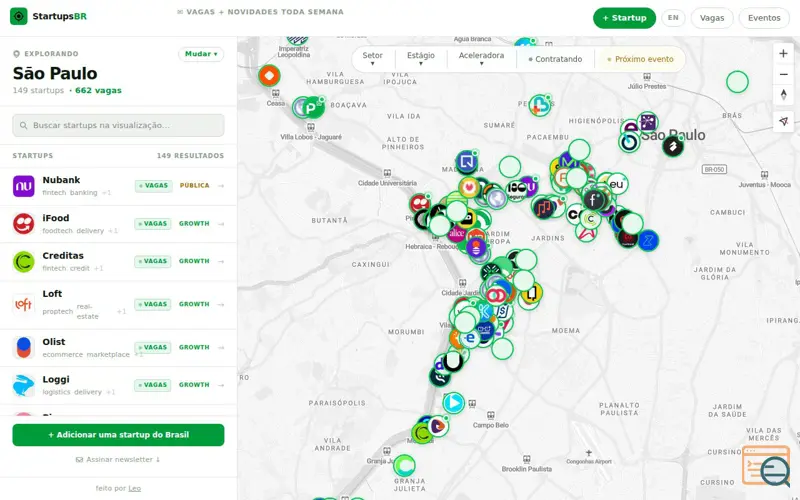Click the GROWTH label on iFood row

point(194,223)
